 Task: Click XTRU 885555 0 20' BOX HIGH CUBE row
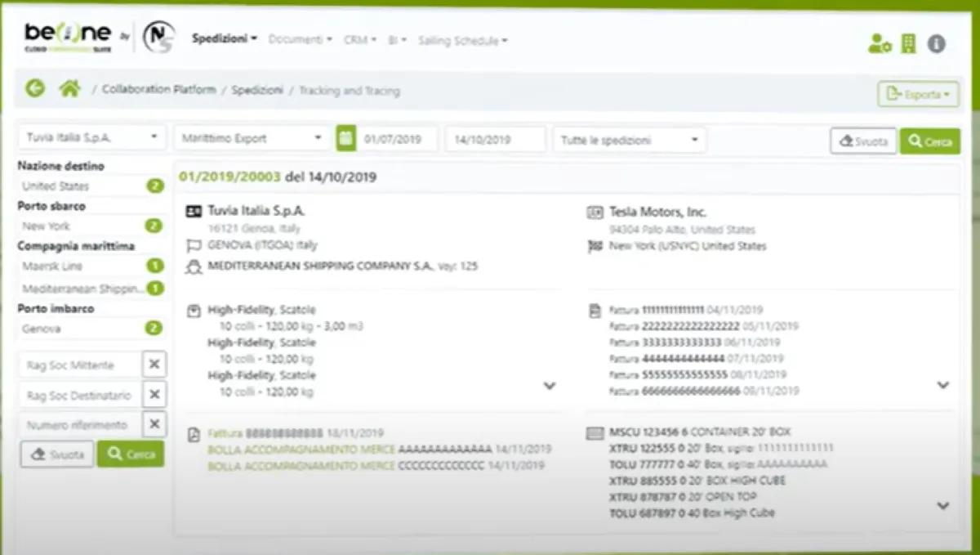[697, 481]
